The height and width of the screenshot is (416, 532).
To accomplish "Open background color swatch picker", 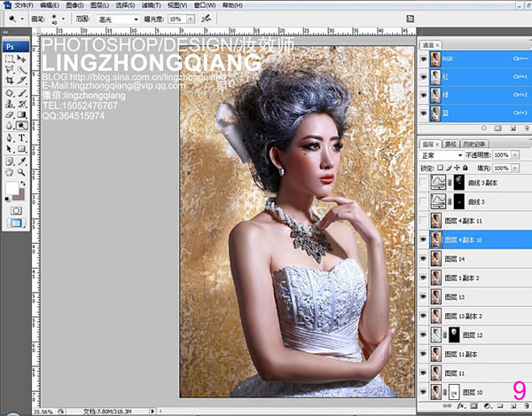I will click(20, 195).
